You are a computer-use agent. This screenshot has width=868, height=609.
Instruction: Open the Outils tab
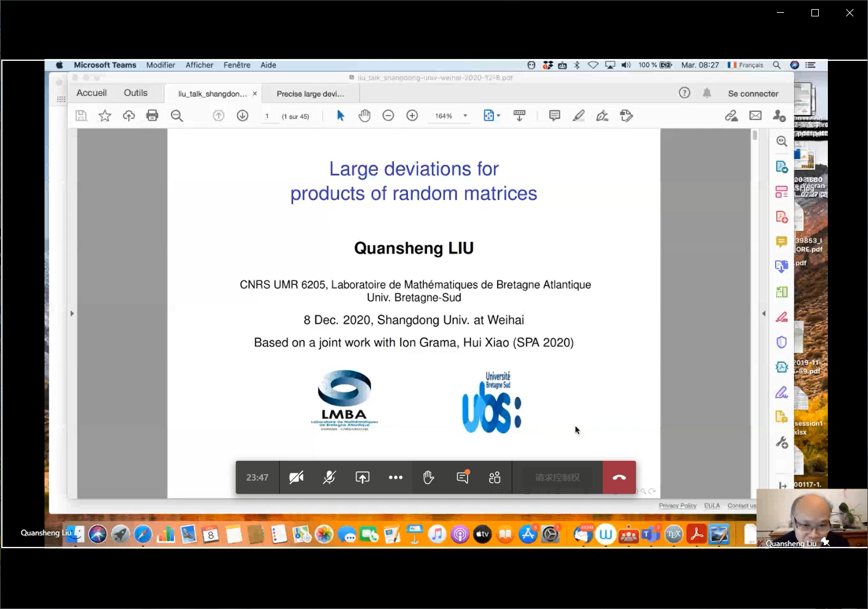click(136, 93)
